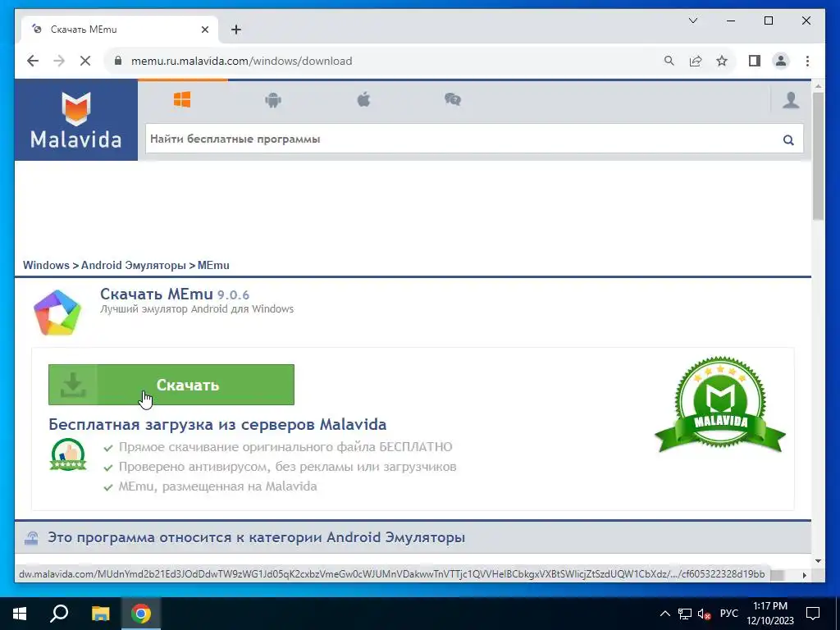
Task: Close the 'Скачать MEmu' tab
Action: [204, 30]
